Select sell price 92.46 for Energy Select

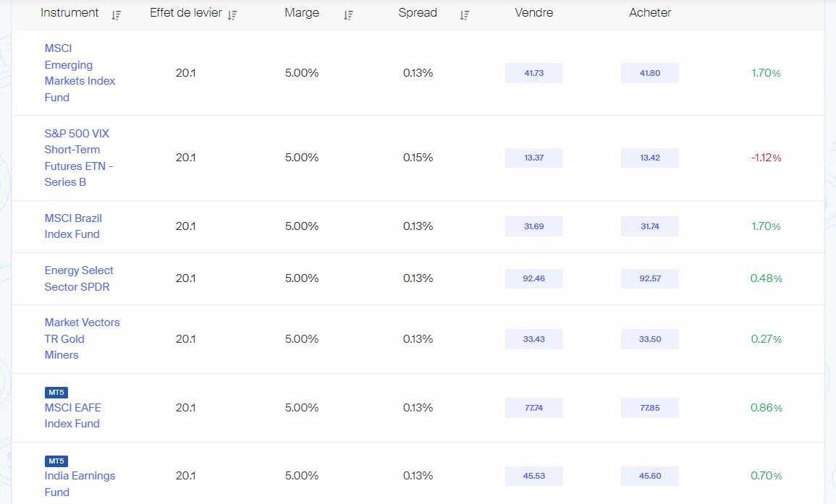pyautogui.click(x=533, y=278)
